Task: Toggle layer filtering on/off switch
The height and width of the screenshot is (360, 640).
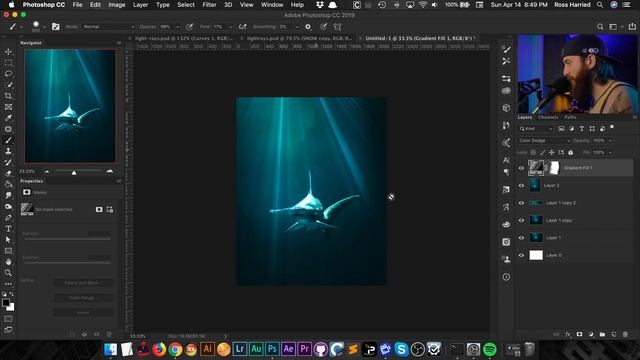Action: (612, 127)
